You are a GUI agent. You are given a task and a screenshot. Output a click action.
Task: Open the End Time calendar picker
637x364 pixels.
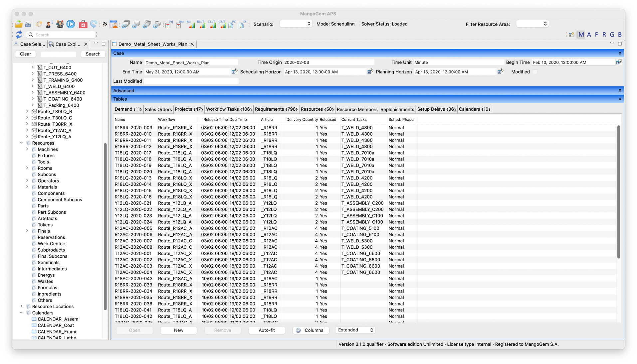pos(234,71)
